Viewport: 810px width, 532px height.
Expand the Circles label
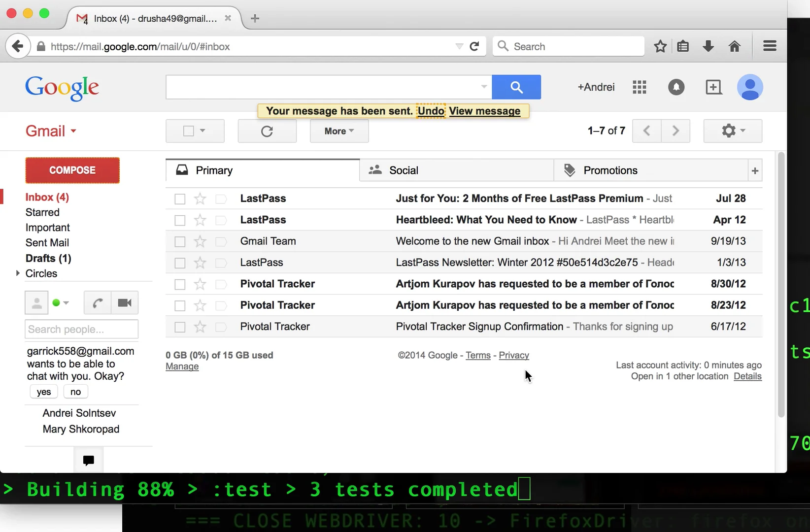[x=18, y=273]
